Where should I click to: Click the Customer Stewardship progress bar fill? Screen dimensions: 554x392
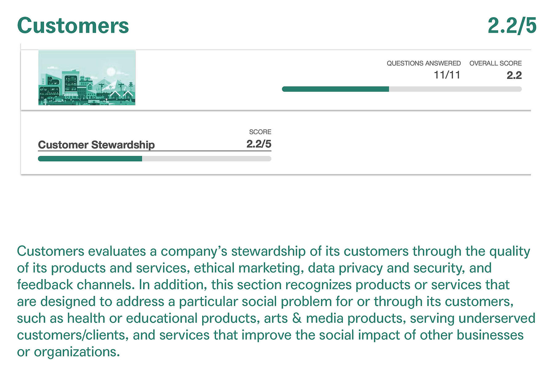90,159
